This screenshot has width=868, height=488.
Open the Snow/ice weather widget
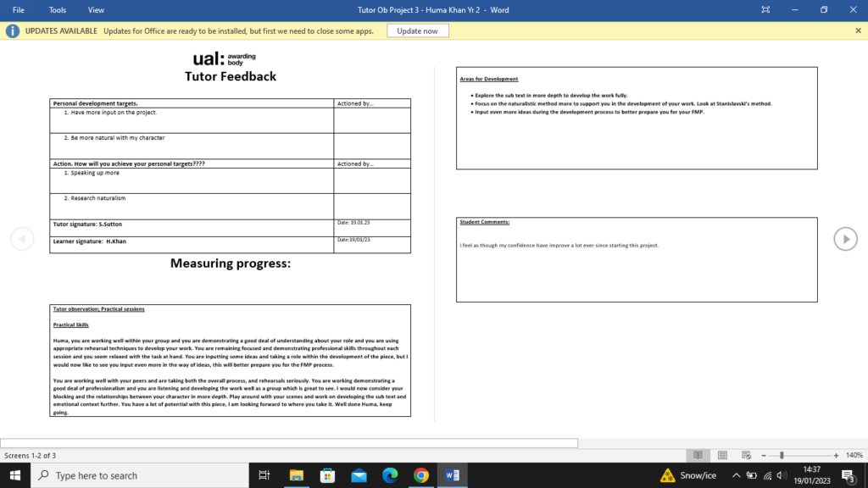[x=688, y=475]
